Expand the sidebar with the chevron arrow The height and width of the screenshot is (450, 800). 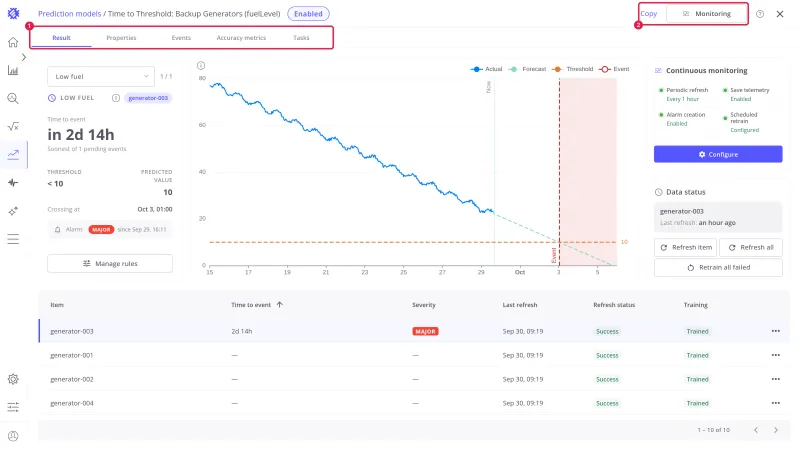(23, 57)
